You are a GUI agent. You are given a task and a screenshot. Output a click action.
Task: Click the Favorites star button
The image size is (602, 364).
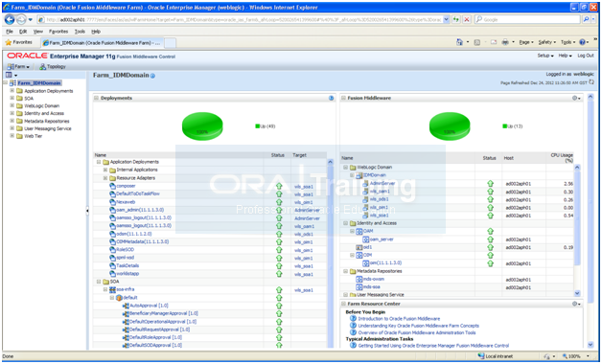click(19, 42)
